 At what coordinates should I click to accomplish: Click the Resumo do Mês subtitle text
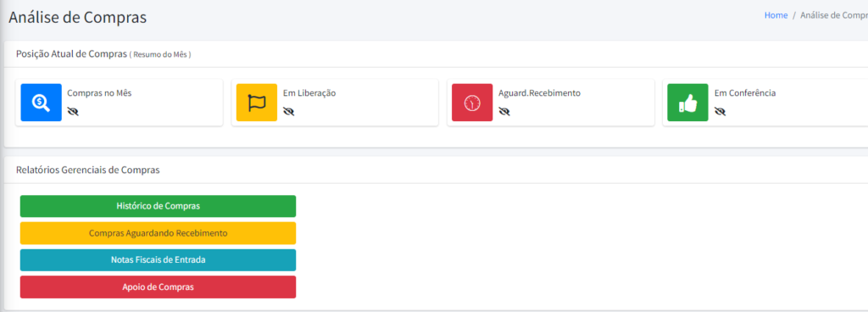coord(160,55)
